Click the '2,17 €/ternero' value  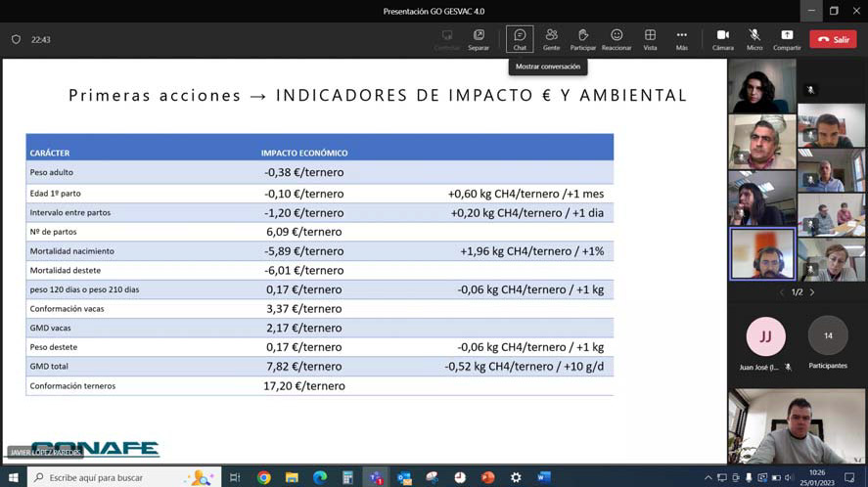click(x=304, y=328)
